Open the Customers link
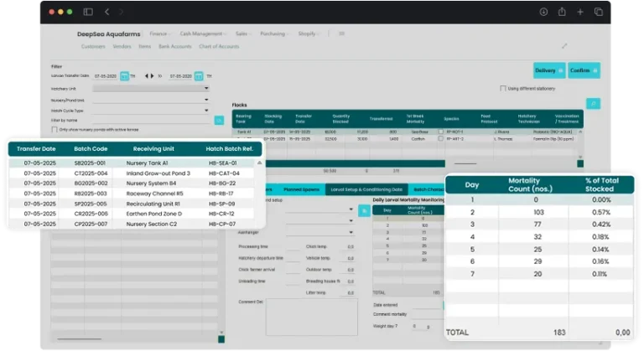Screen dimensions: 644x351 click(93, 46)
